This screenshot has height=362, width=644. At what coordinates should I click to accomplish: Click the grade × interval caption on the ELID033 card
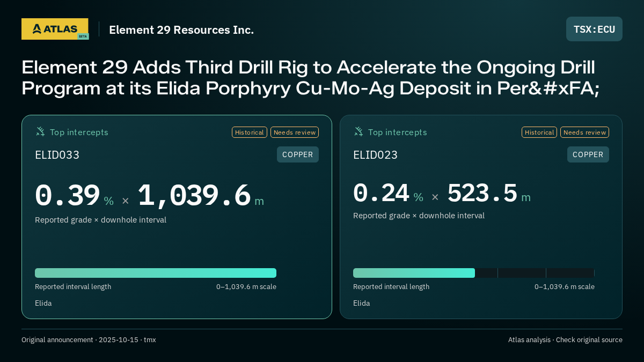coord(100,220)
